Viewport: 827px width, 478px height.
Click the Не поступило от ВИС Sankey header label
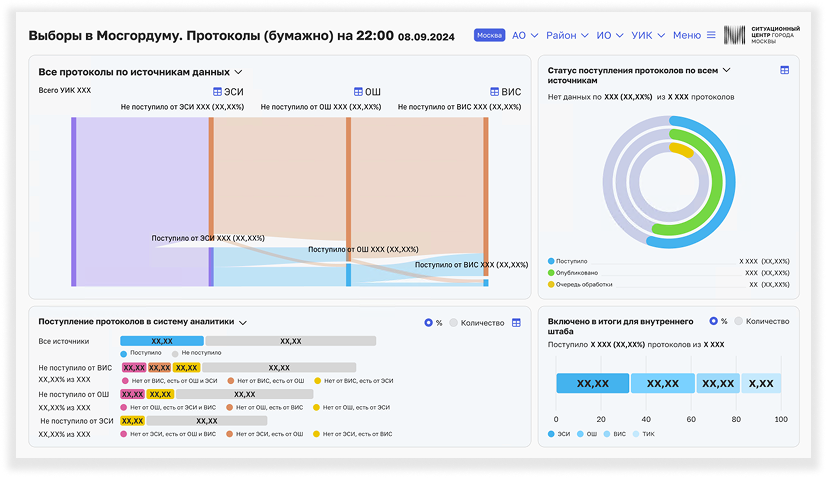(459, 107)
